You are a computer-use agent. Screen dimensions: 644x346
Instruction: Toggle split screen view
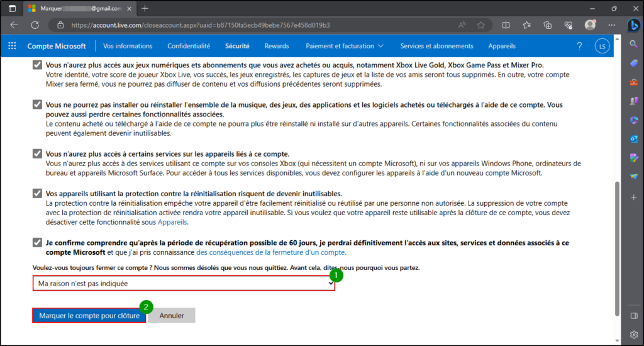coord(506,25)
